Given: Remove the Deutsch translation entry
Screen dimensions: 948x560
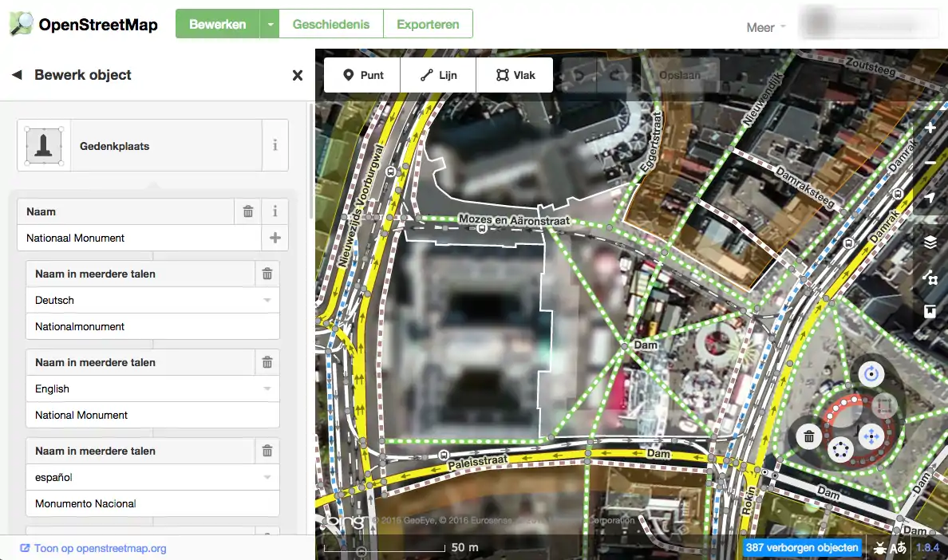Looking at the screenshot, I should pos(267,274).
